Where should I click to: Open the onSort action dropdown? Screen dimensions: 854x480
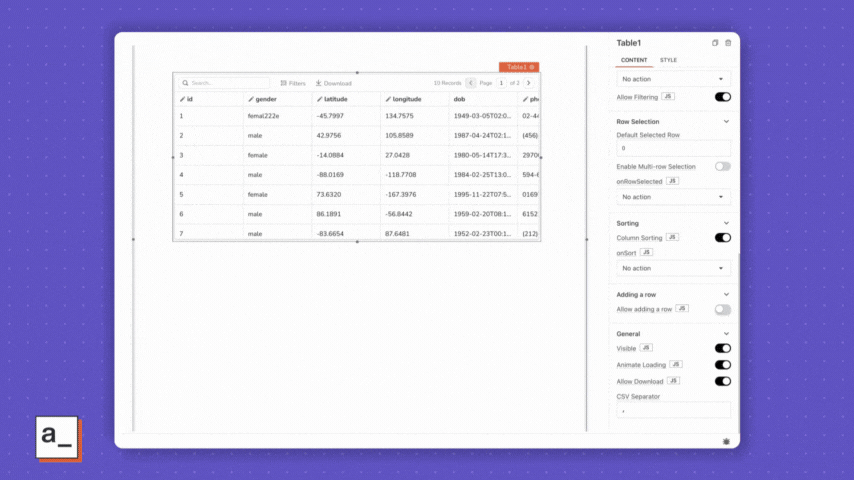(x=673, y=268)
